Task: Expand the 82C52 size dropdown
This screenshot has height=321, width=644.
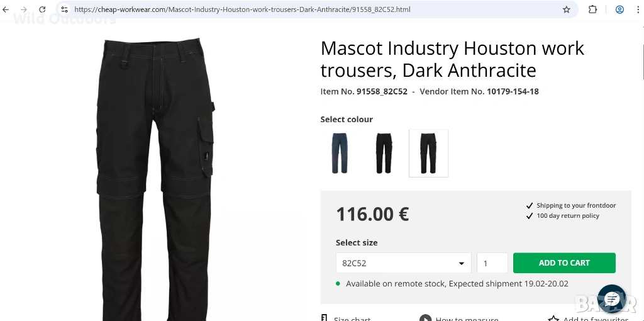Action: tap(402, 263)
